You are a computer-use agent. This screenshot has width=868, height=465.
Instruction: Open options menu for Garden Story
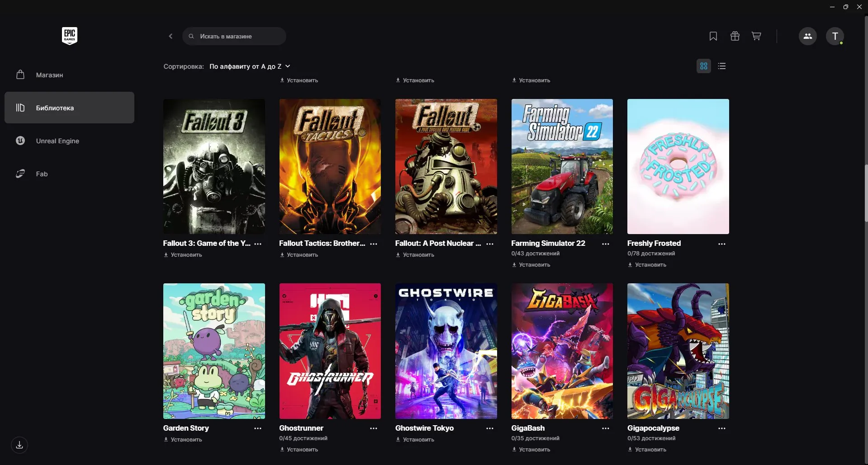258,428
